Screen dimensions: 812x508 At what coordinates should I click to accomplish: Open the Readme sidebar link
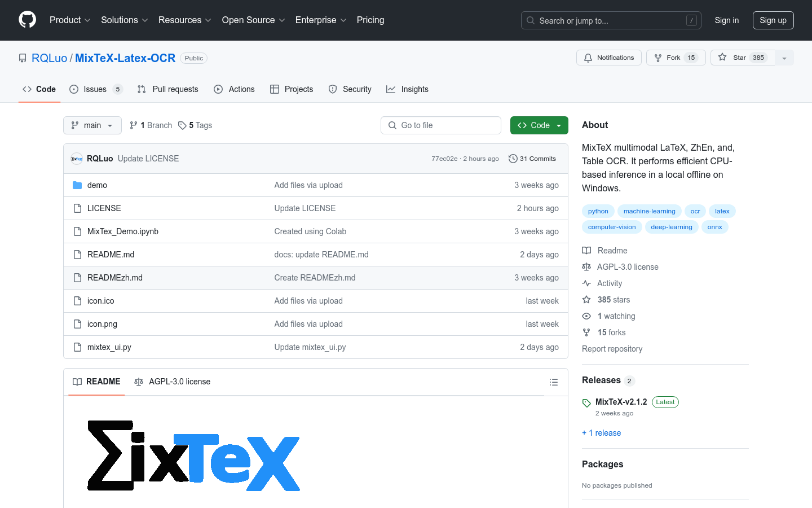click(x=605, y=251)
